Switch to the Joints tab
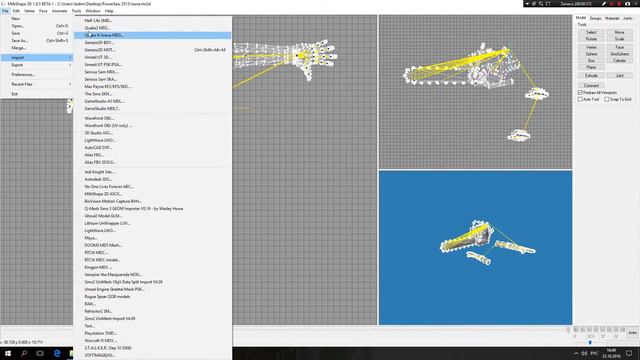640x360 pixels. click(628, 18)
